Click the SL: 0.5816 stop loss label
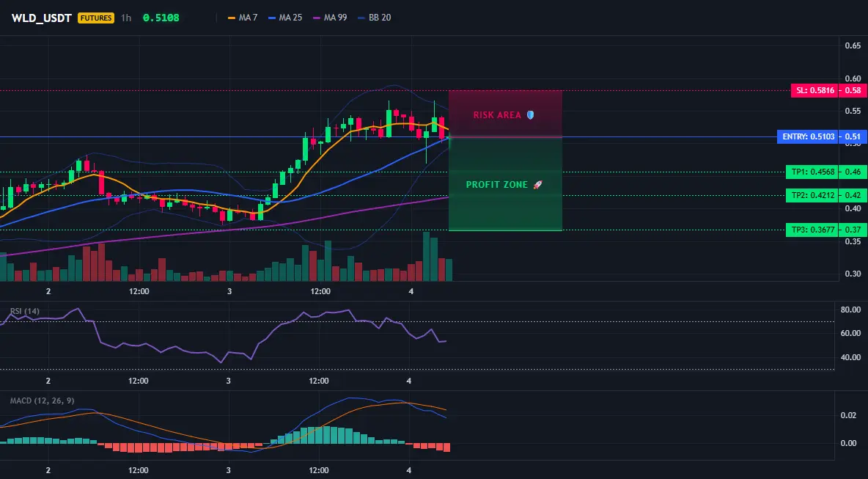Image resolution: width=868 pixels, height=479 pixels. click(x=814, y=90)
